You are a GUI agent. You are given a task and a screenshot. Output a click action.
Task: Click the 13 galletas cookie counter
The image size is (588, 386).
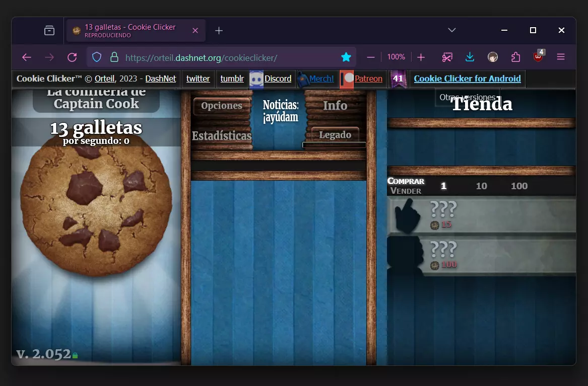point(96,128)
